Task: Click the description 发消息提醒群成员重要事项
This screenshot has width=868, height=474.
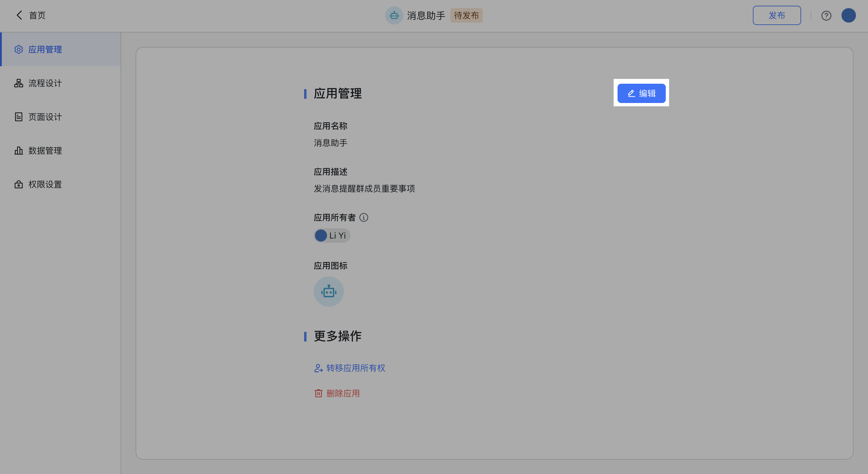Action: (x=364, y=189)
